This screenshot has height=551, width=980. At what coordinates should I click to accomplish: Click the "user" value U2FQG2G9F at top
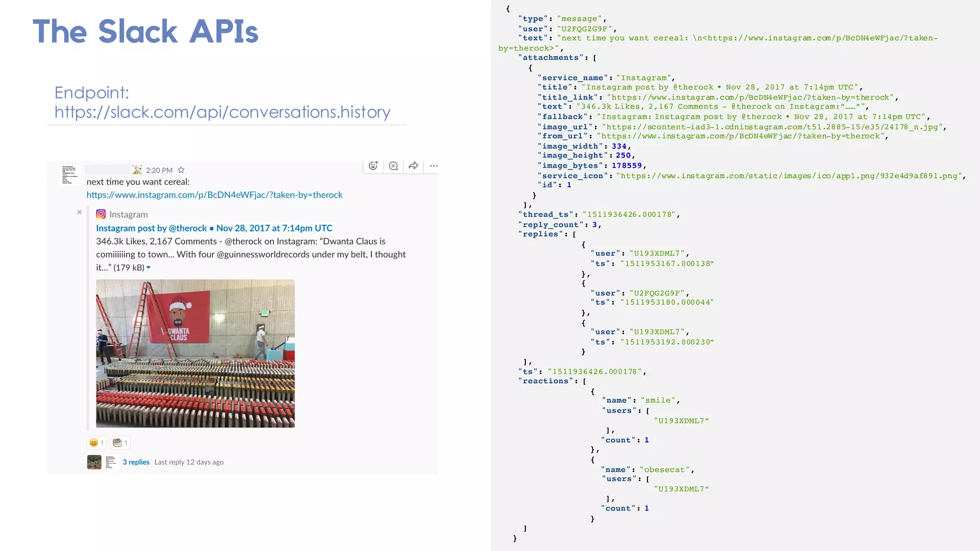click(x=584, y=29)
